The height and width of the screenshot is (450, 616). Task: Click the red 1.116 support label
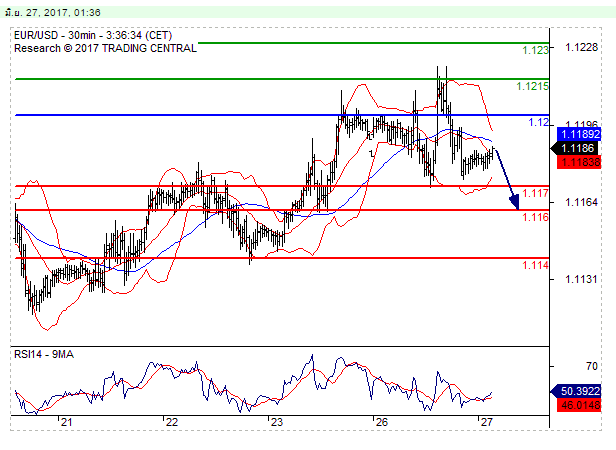[x=535, y=217]
